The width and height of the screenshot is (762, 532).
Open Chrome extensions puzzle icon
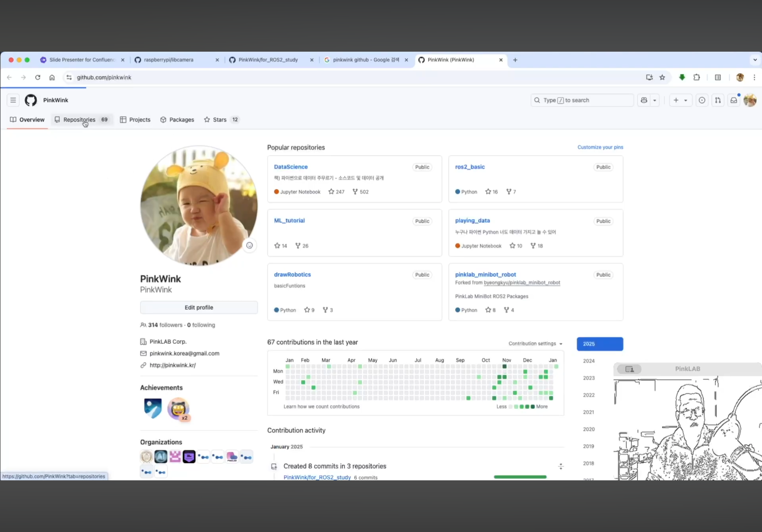coord(697,77)
